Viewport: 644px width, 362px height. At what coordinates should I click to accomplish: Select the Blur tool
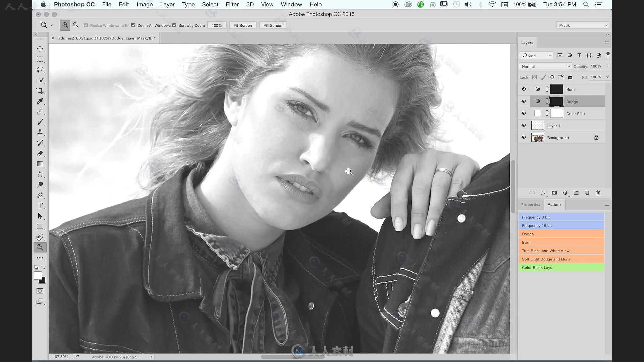(x=40, y=174)
